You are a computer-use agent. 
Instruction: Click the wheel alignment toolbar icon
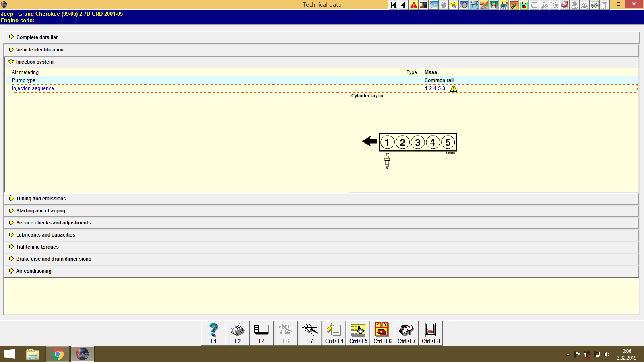pos(463,5)
